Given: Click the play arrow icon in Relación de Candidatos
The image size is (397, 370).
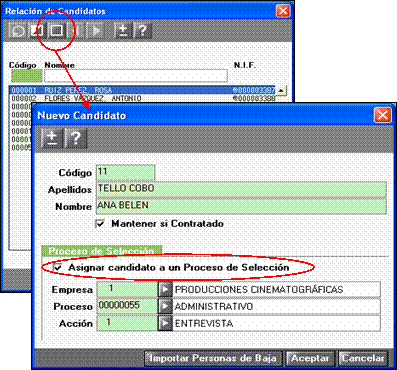Looking at the screenshot, I should (x=96, y=31).
